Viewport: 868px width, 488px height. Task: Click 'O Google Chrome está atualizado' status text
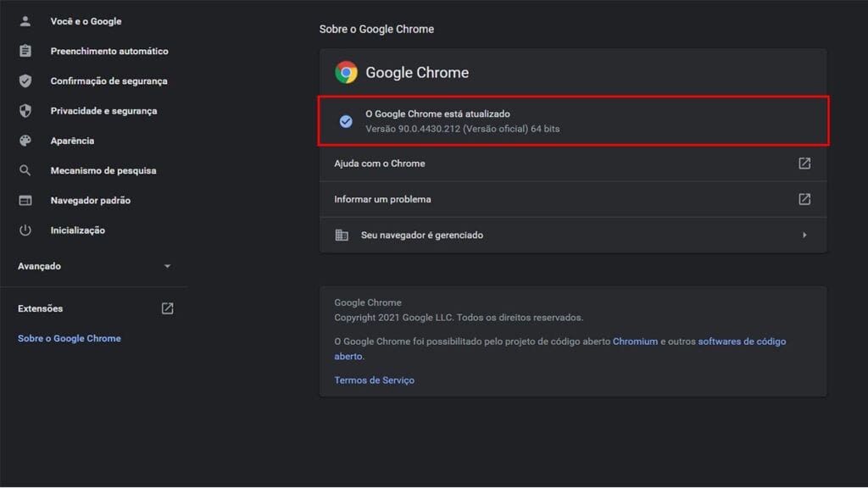[437, 114]
